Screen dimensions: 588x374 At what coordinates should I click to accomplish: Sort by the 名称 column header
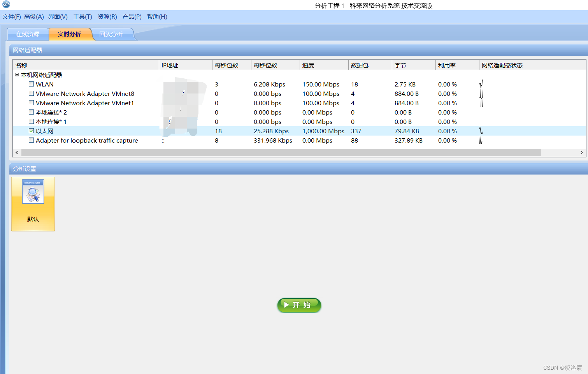point(86,65)
